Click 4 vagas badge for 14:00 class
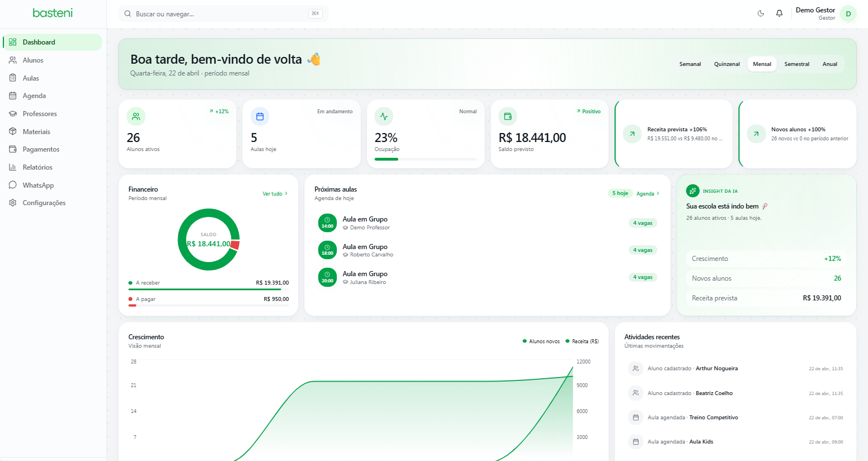Viewport: 868px width, 461px height. [643, 223]
